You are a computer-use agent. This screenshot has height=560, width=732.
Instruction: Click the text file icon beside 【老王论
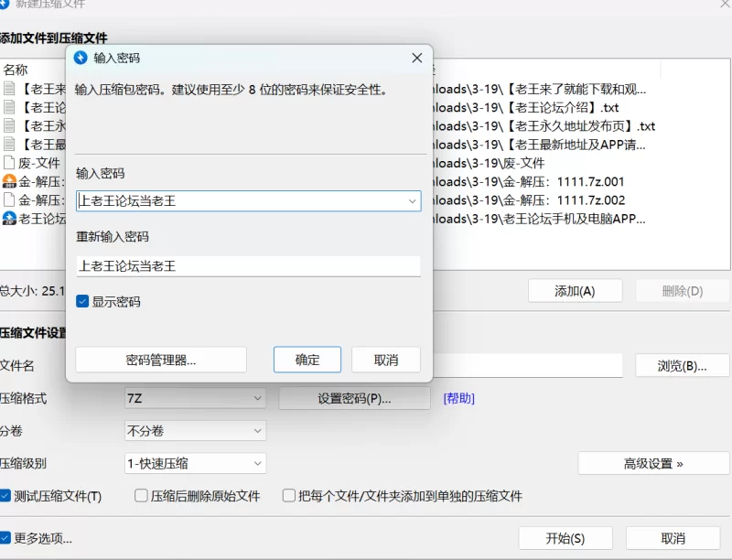[x=9, y=107]
